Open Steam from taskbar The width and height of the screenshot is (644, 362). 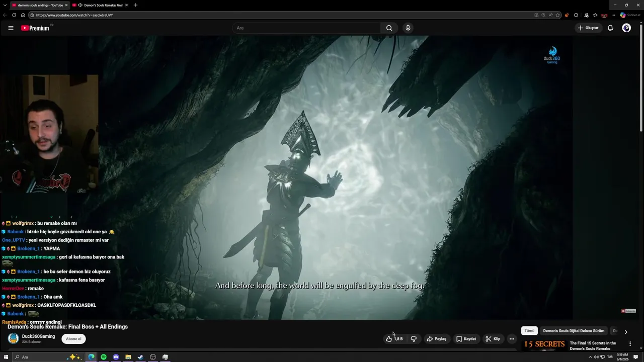click(140, 357)
